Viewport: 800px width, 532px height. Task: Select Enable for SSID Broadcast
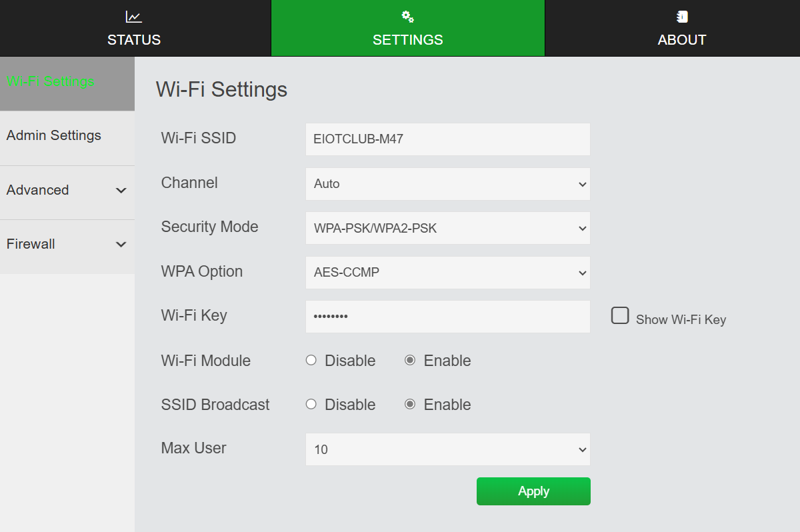pos(410,405)
